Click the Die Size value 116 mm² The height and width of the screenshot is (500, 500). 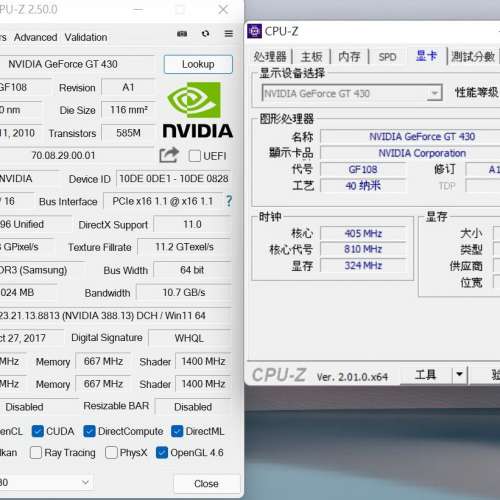coord(129,110)
